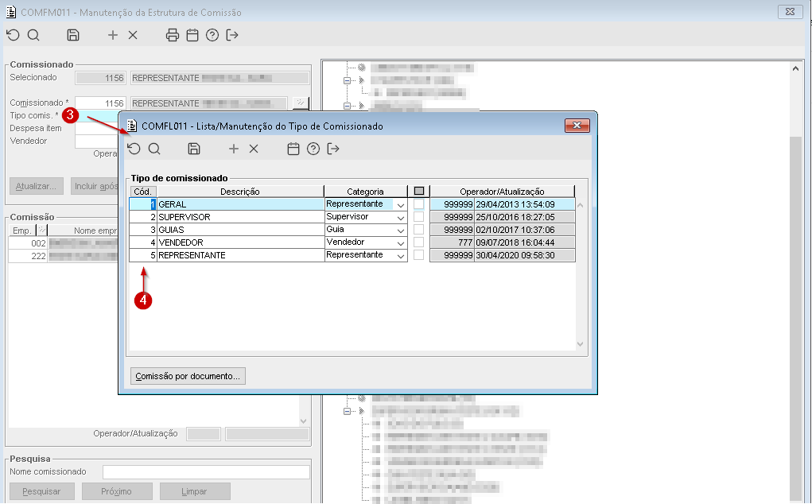Select company row 222 in Comissão grid
Viewport: 812px width, 504px height.
point(64,256)
